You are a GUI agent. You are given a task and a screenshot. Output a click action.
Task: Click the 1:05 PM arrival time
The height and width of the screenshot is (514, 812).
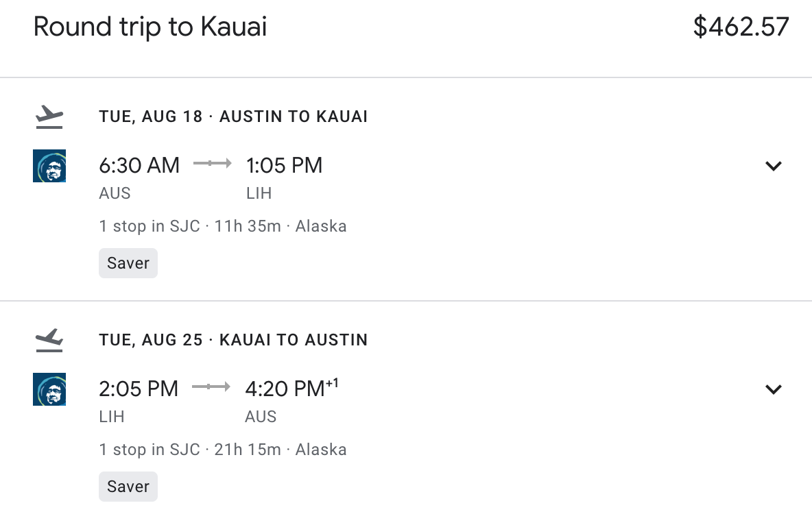point(284,165)
